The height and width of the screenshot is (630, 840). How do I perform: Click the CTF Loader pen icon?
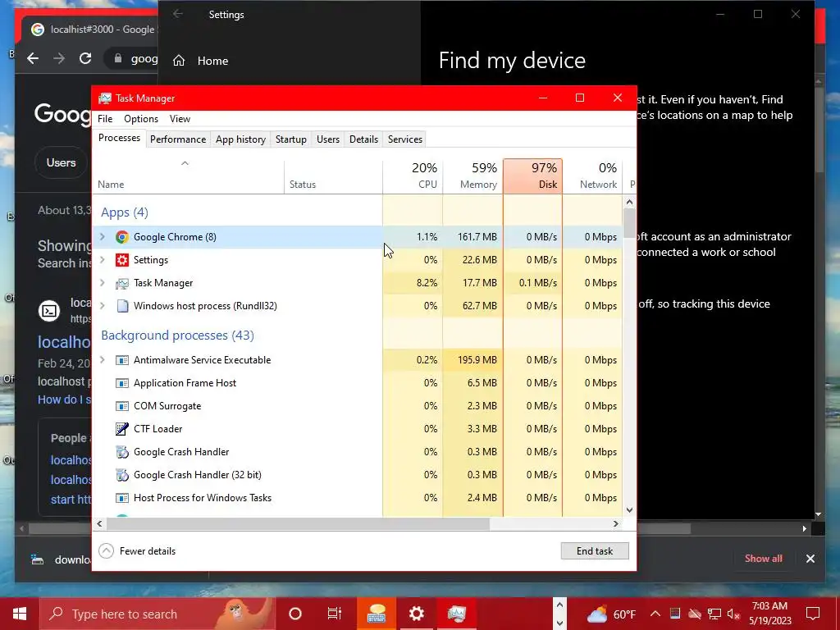[122, 428]
